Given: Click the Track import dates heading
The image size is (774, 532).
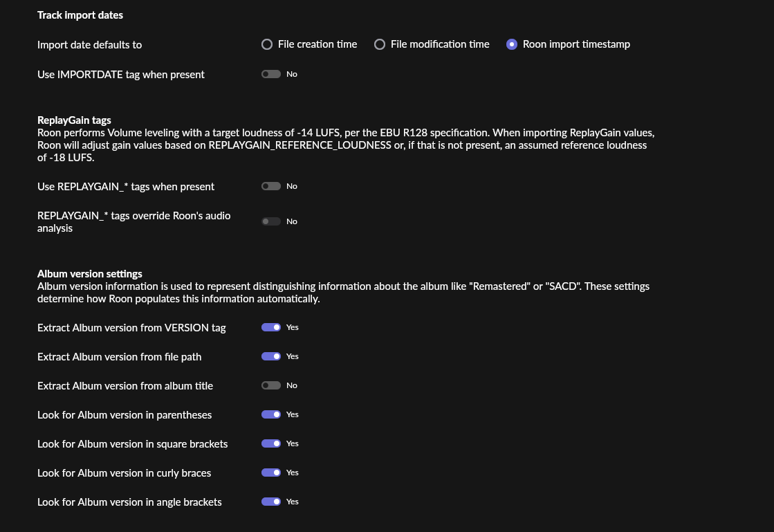Looking at the screenshot, I should [x=80, y=15].
